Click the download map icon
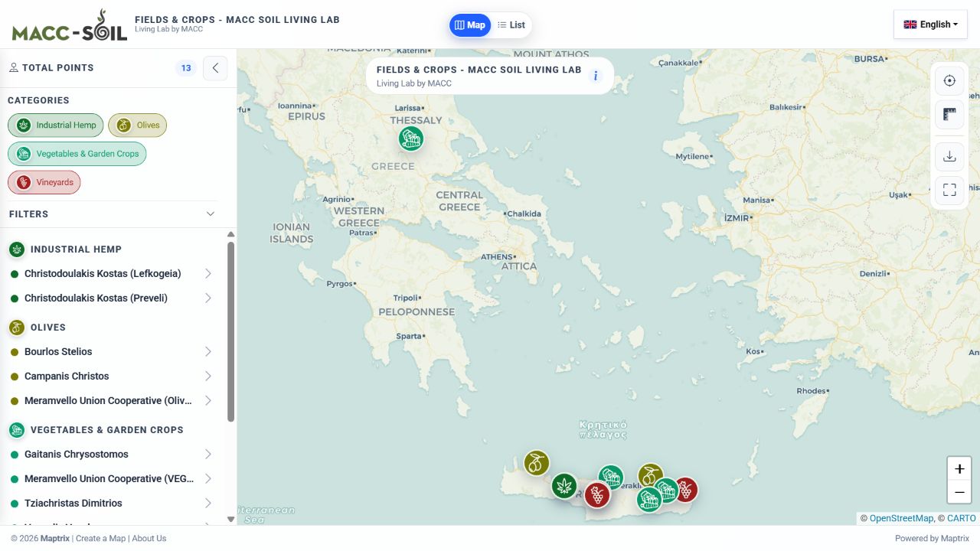The image size is (980, 551). coord(949,156)
